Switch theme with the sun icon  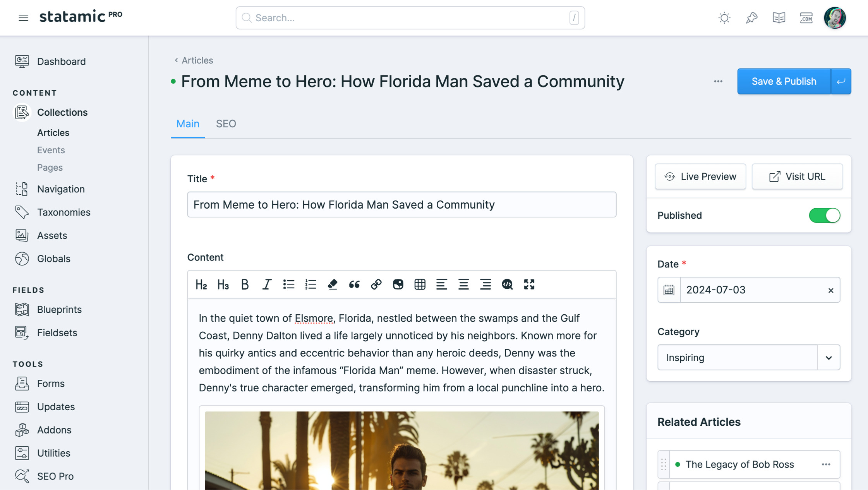[724, 18]
